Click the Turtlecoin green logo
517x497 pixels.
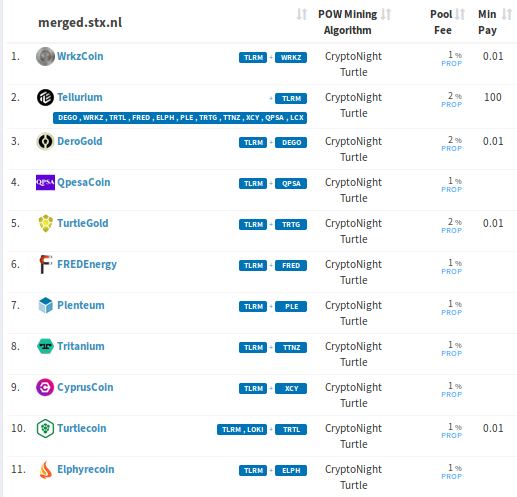(x=45, y=428)
